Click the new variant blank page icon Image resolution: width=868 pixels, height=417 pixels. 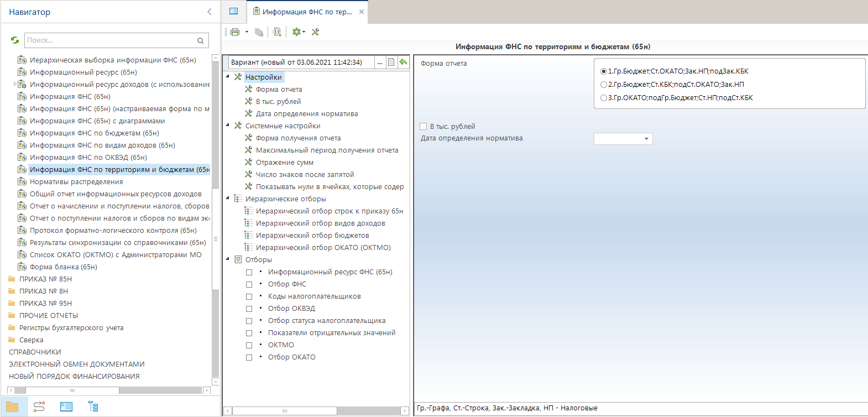click(x=391, y=62)
